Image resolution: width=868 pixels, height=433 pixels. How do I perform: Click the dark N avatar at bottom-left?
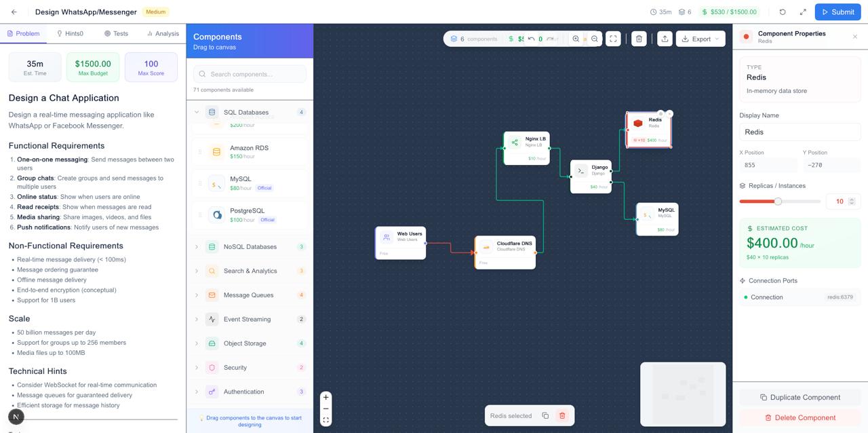point(16,417)
